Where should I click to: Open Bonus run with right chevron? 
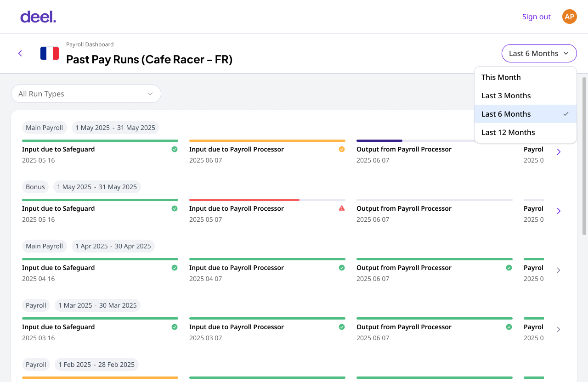click(559, 211)
